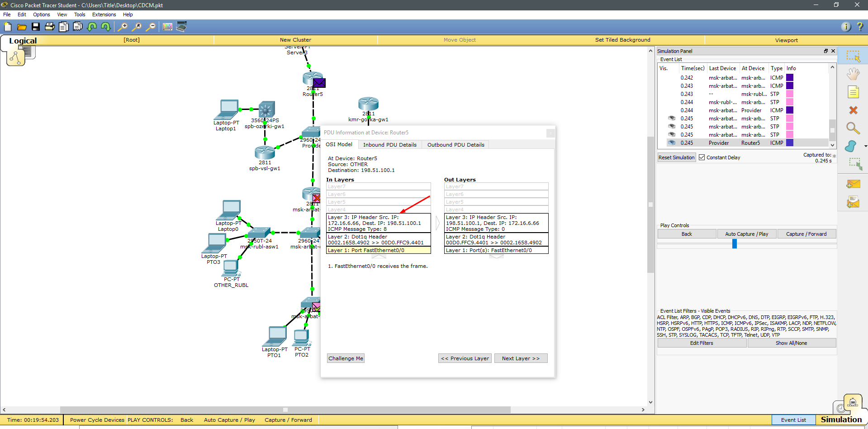868x429 pixels.
Task: Toggle eye icon of third 0.245 STP event
Action: 672,134
